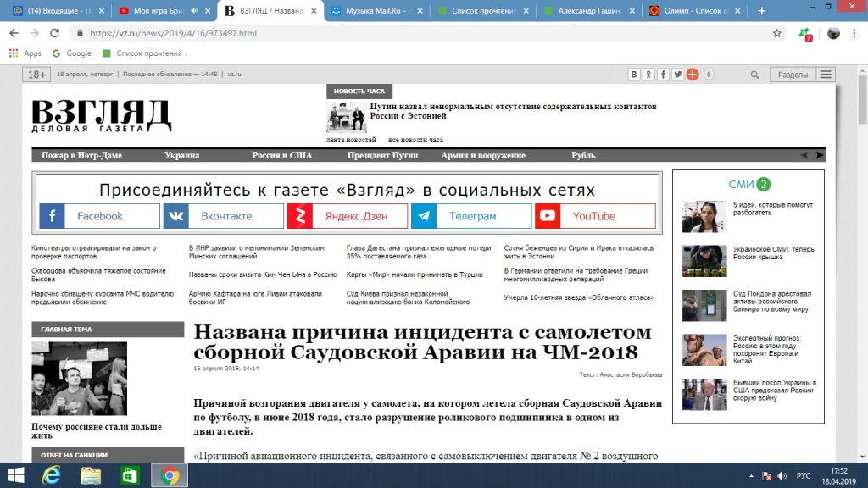The image size is (868, 488).
Task: Open the Почему россияне стали дольше жить story
Action: pyautogui.click(x=97, y=431)
